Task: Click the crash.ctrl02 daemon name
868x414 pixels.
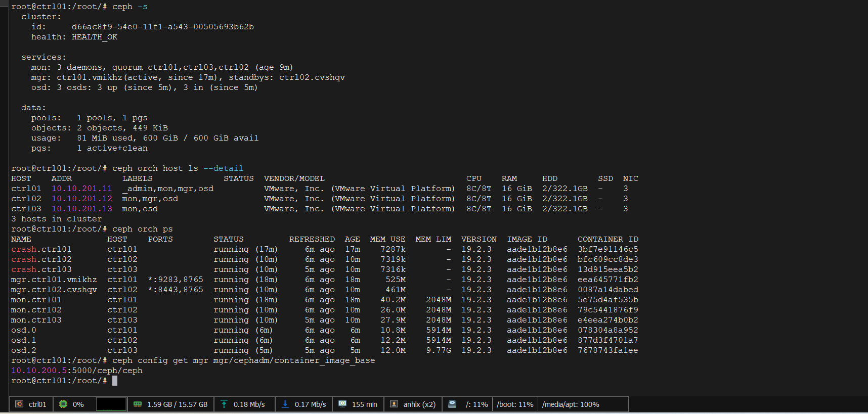Action: (41, 259)
